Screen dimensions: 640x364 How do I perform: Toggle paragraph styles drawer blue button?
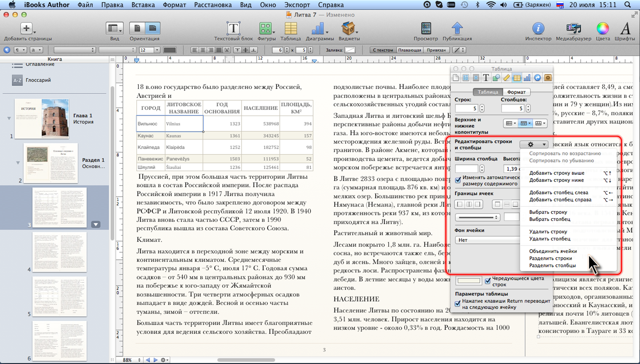coord(7,50)
